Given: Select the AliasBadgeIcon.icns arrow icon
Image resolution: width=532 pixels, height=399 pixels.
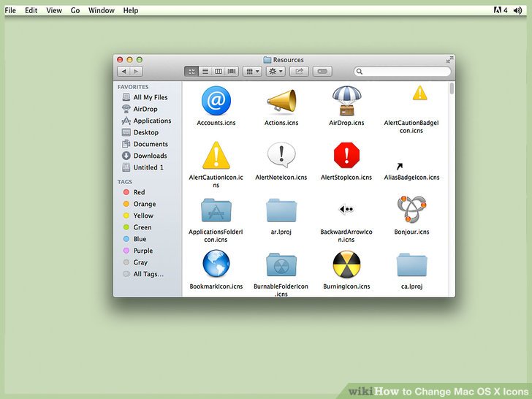Looking at the screenshot, I should click(400, 167).
